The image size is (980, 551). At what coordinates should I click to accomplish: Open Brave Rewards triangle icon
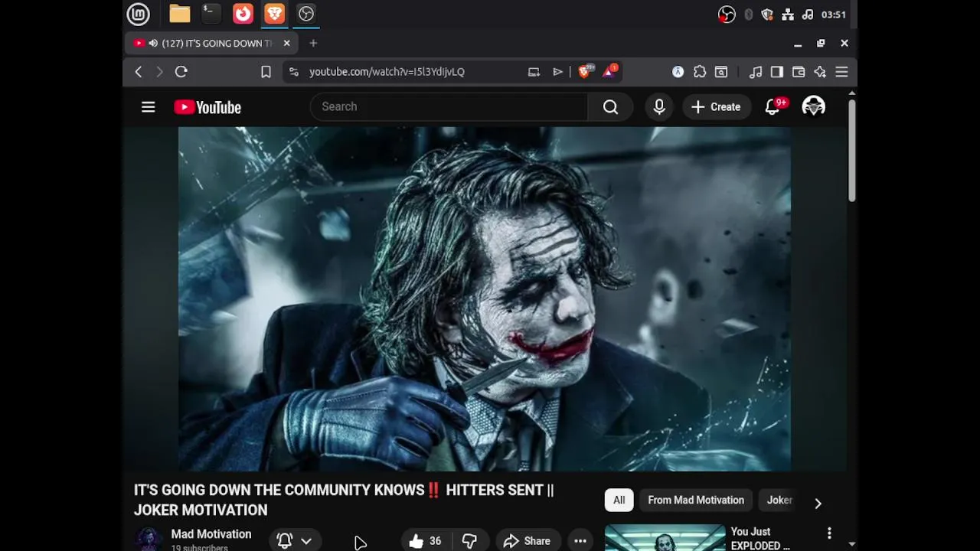pos(610,71)
